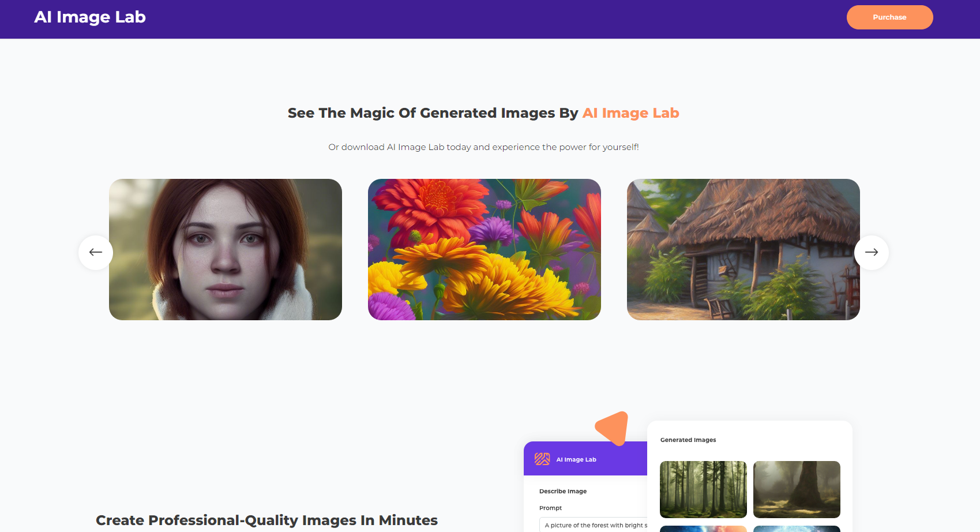Click the download AI Image Lab subtitle text
Screen dimensions: 980x532
483,147
